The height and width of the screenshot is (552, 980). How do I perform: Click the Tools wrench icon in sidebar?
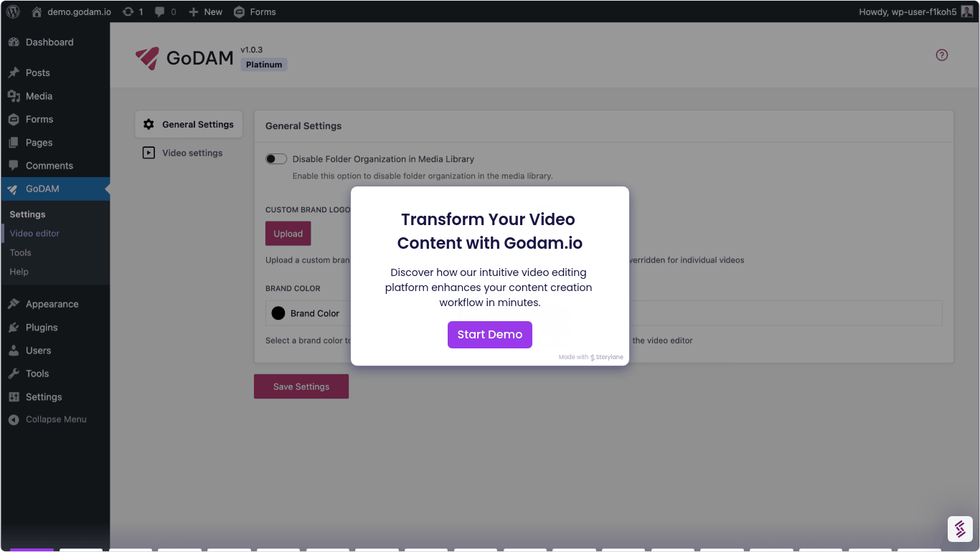[x=14, y=373]
